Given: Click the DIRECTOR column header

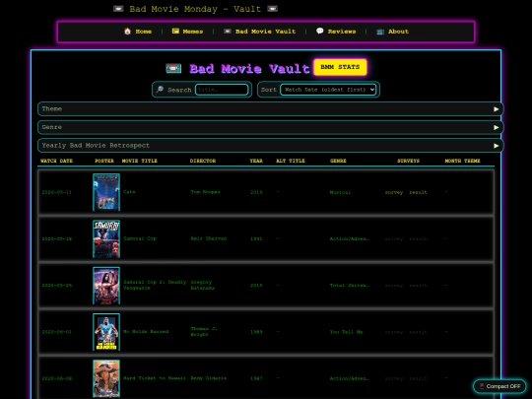Looking at the screenshot, I should [203, 161].
